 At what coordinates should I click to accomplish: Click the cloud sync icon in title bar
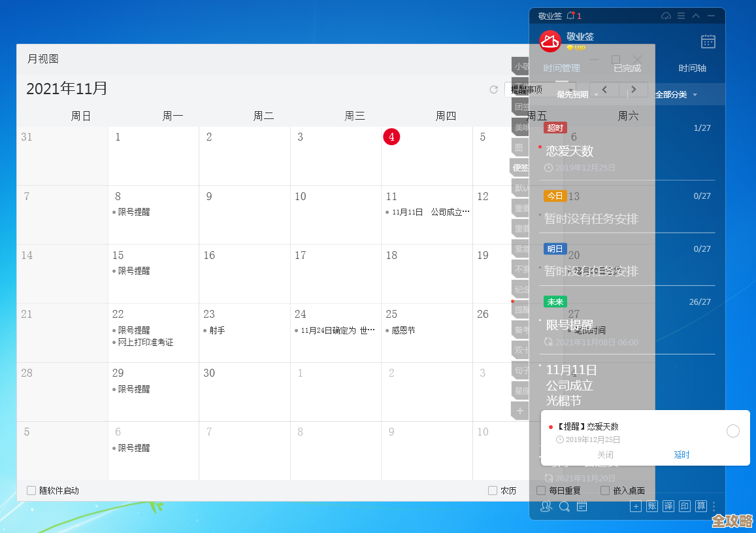(x=666, y=15)
